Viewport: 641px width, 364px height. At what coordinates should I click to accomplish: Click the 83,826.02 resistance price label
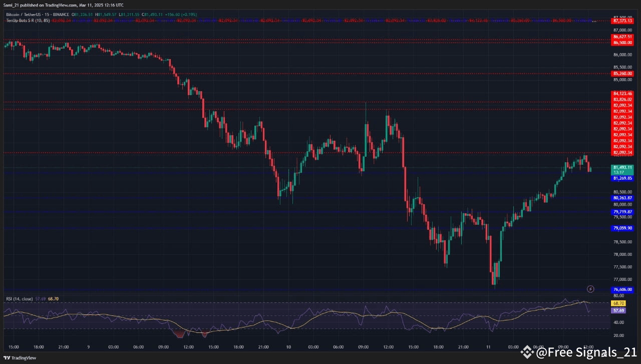click(622, 100)
